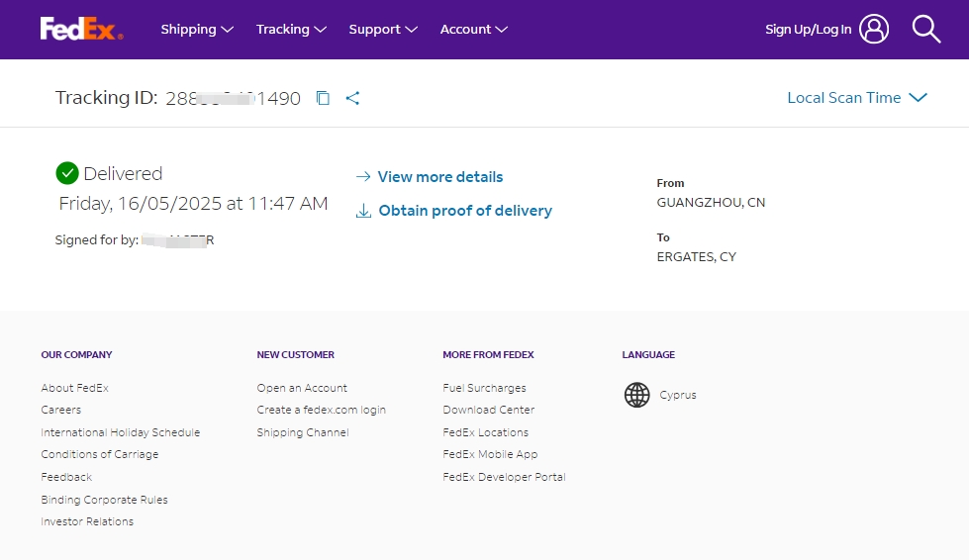969x560 pixels.
Task: Open International Holiday Schedule
Action: tap(121, 432)
